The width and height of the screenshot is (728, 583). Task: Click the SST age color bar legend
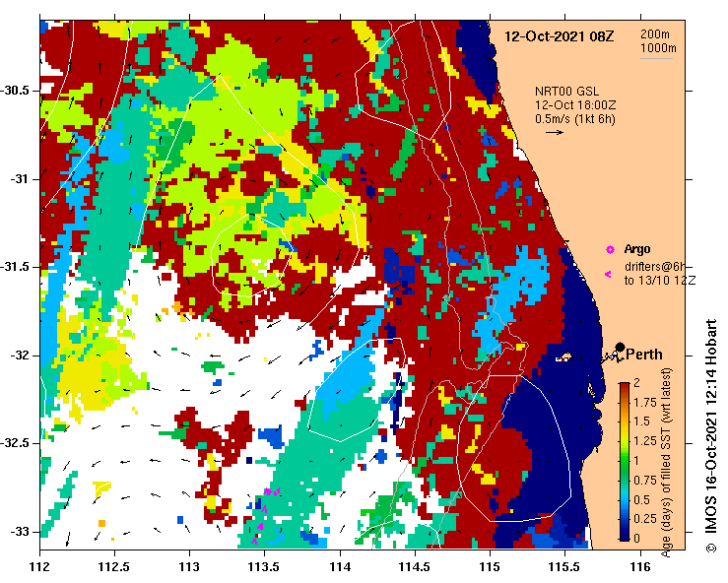point(625,462)
